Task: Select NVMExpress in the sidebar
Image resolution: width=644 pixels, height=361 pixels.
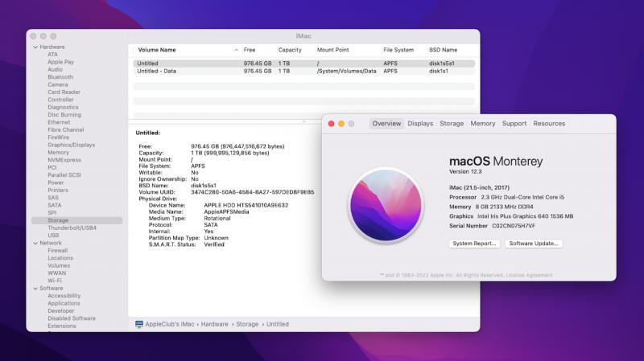Action: click(x=64, y=160)
